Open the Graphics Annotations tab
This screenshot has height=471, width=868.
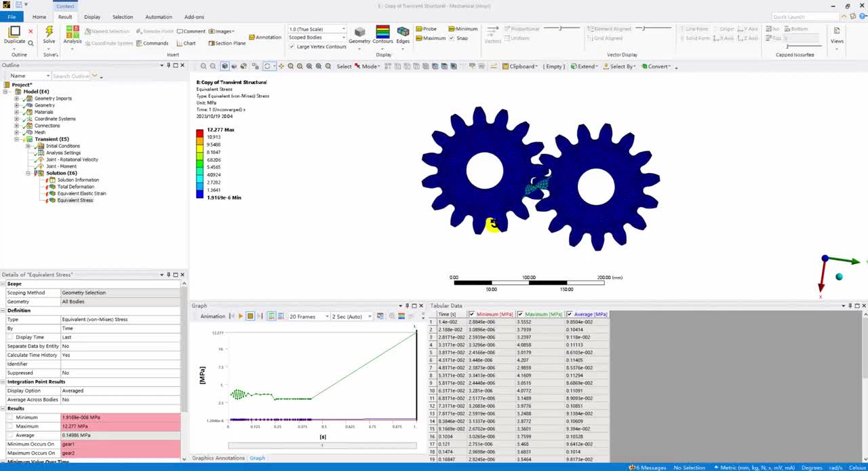click(218, 458)
